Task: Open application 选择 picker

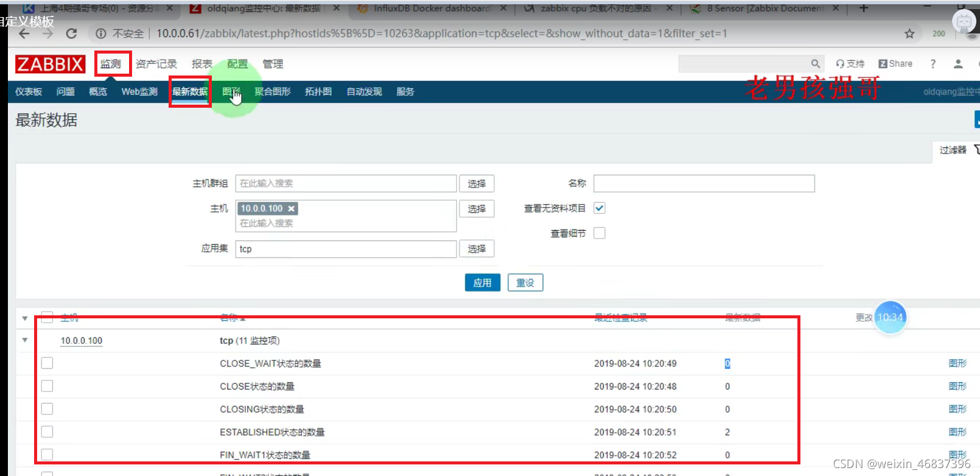Action: pos(477,248)
